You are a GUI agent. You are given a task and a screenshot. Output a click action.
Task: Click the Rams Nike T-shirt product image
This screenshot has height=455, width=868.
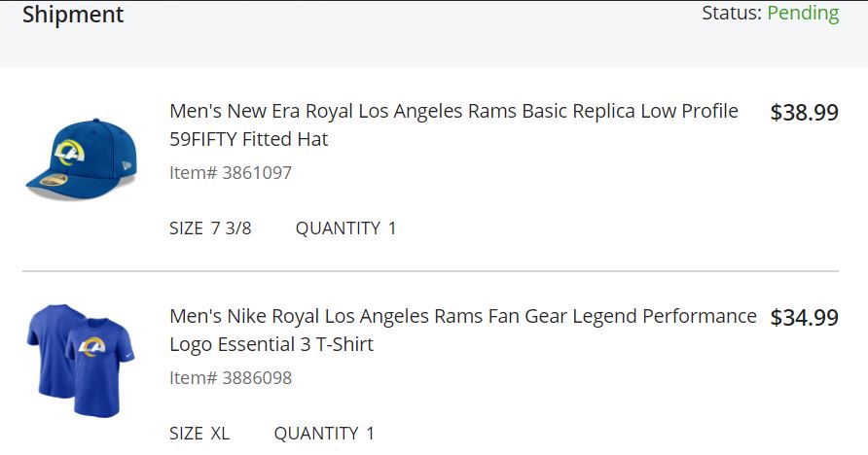(x=81, y=360)
